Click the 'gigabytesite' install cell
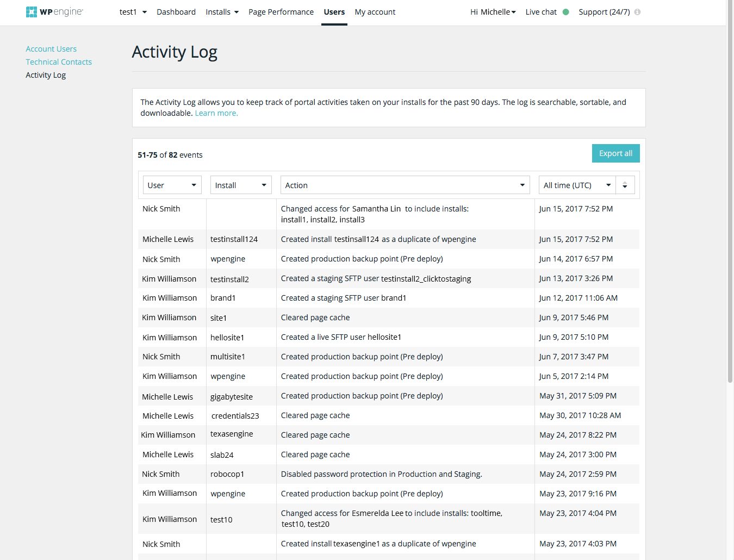The image size is (734, 560). [232, 397]
